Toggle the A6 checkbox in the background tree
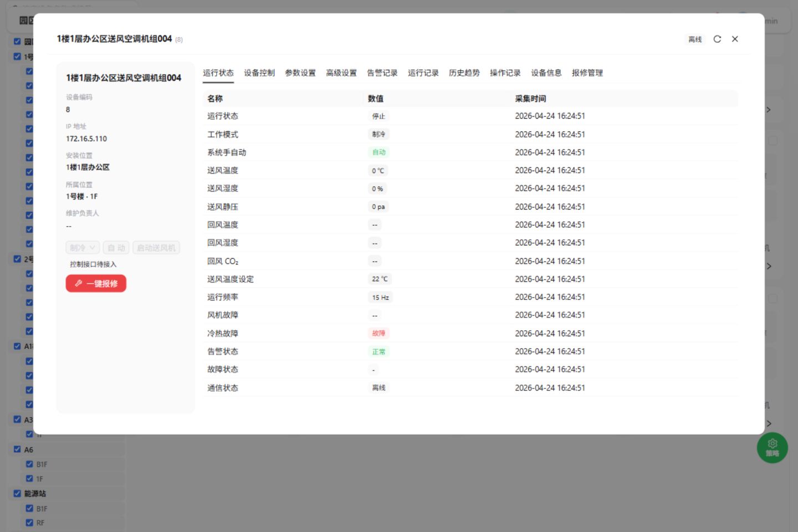The width and height of the screenshot is (798, 532). point(17,449)
